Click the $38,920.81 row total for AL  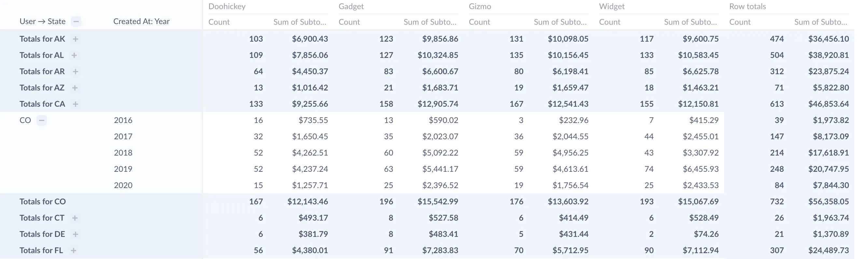pos(829,55)
